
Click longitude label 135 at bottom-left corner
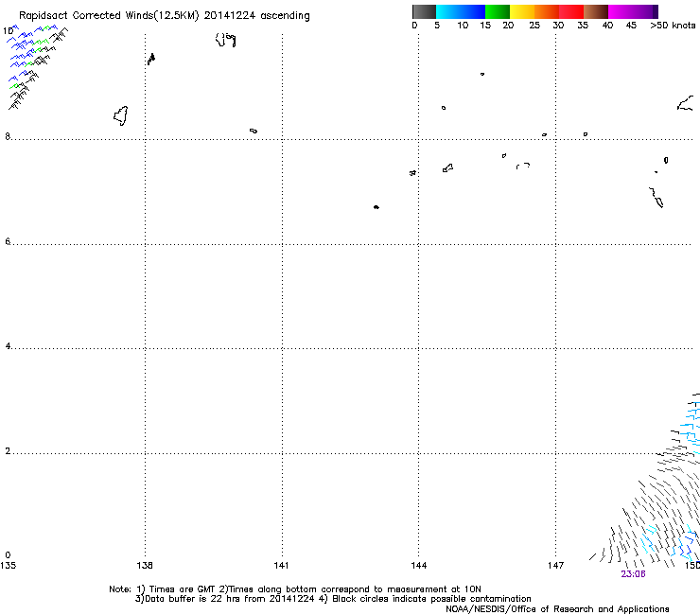tap(8, 566)
